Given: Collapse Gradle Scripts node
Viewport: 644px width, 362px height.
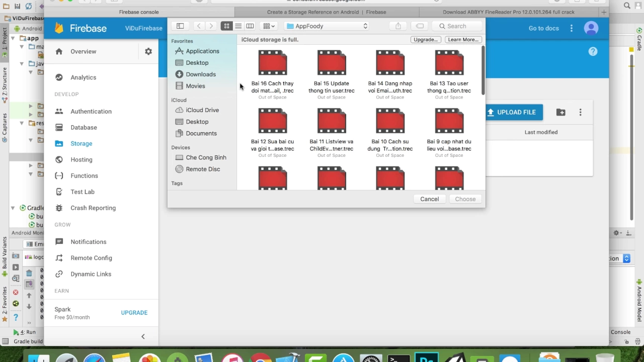Looking at the screenshot, I should 13,208.
